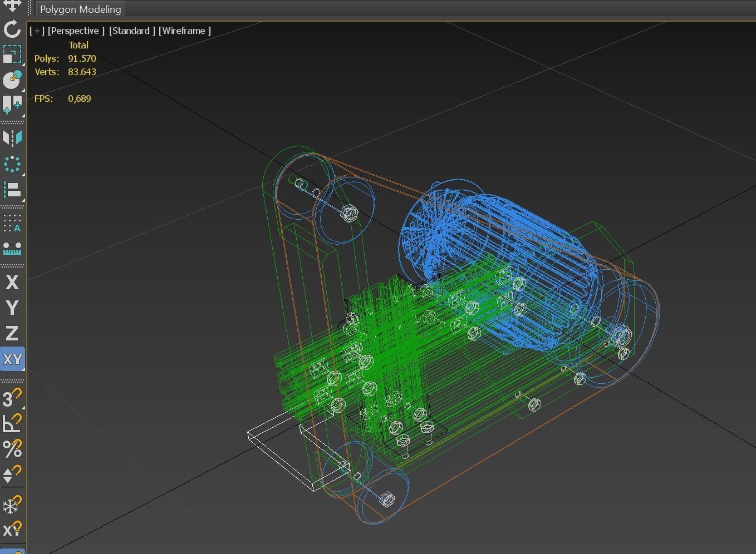The width and height of the screenshot is (756, 554).
Task: Toggle the highlighted XY plane constraint
Action: [x=12, y=359]
